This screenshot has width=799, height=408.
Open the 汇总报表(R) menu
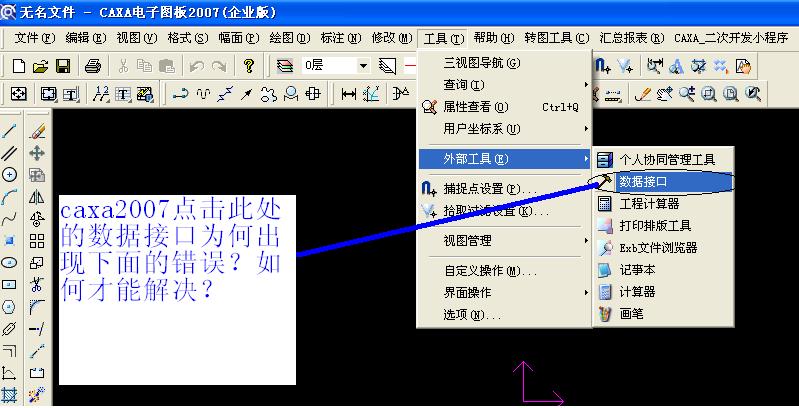632,38
